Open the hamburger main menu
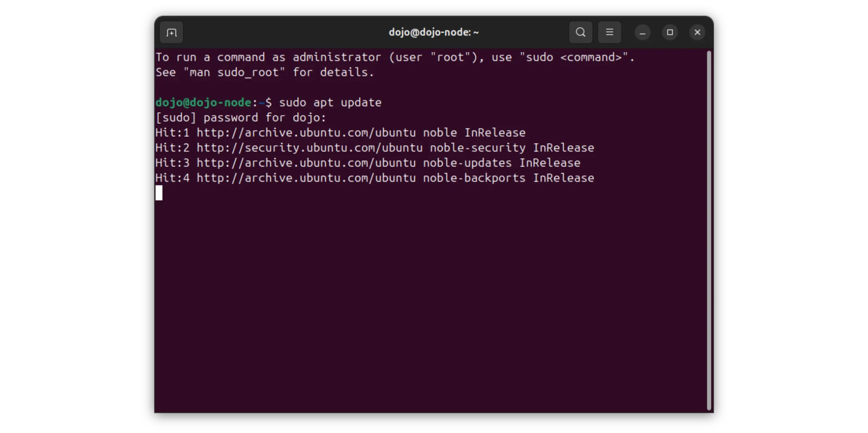The height and width of the screenshot is (433, 868). point(609,33)
